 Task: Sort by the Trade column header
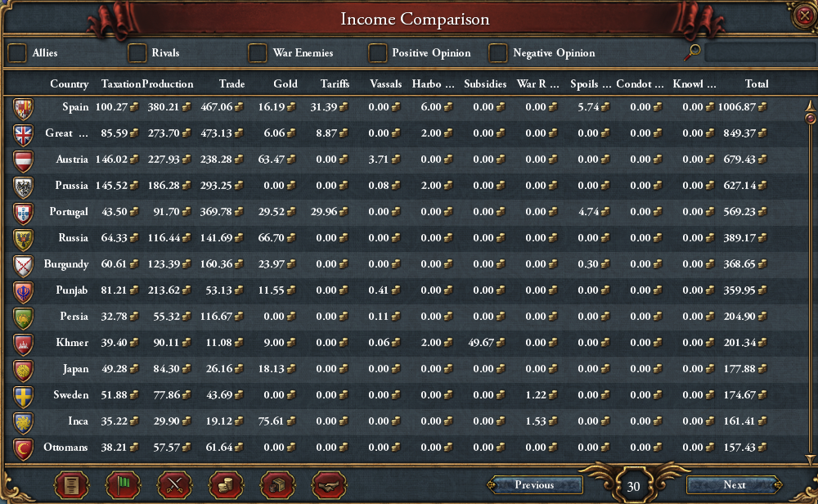[231, 83]
